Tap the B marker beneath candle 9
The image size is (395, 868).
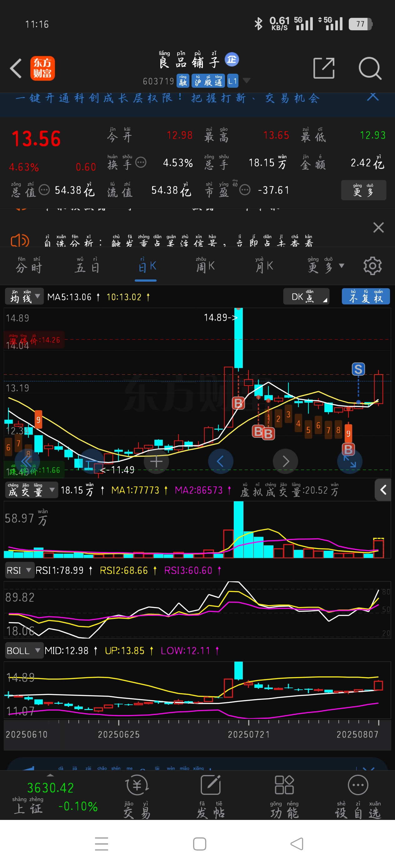pos(348,449)
